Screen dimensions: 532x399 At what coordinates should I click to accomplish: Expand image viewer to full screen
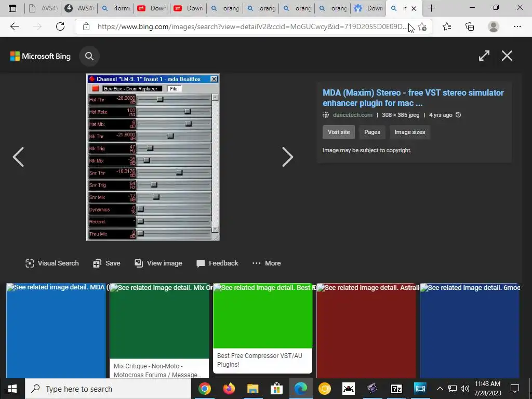point(484,56)
